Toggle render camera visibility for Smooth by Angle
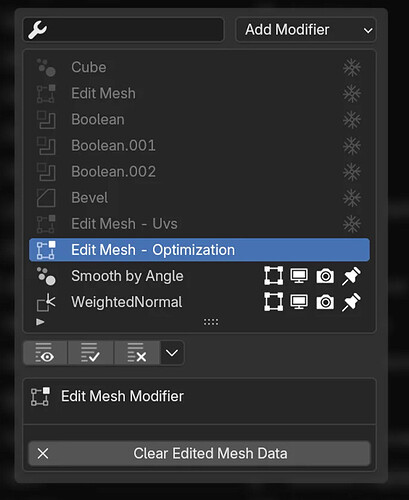409x500 pixels. (325, 276)
